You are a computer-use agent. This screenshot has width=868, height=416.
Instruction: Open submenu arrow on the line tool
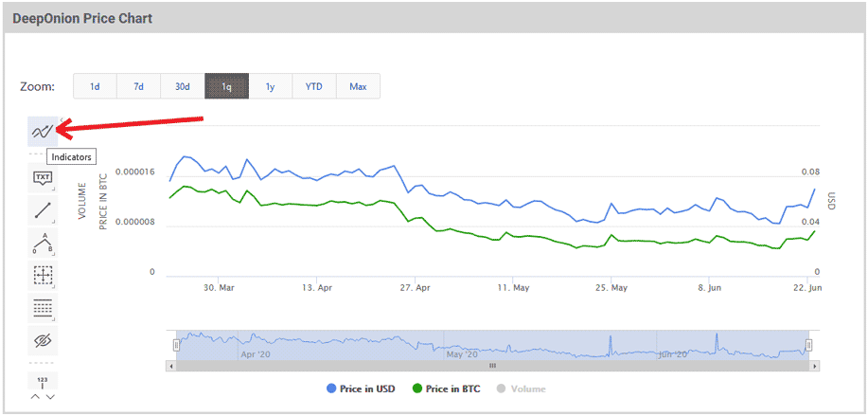(x=54, y=222)
